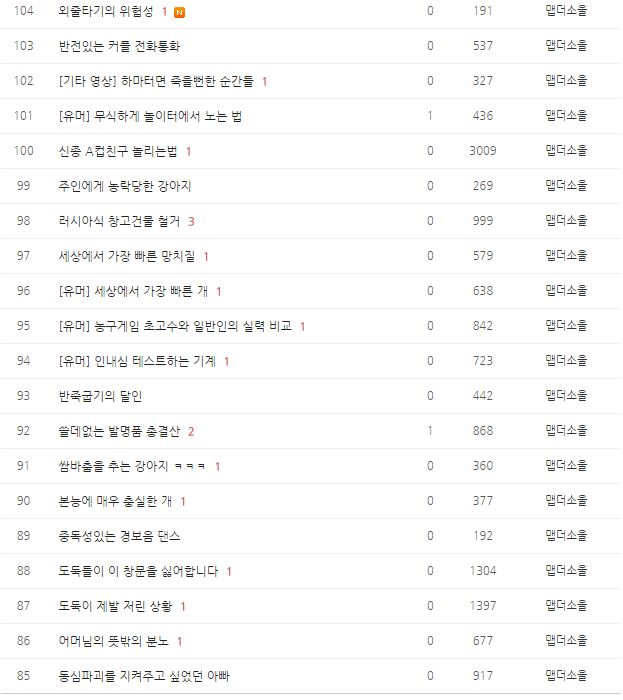View the post 주인에게 농락당한 강아지
This screenshot has height=700, width=623.
point(125,186)
